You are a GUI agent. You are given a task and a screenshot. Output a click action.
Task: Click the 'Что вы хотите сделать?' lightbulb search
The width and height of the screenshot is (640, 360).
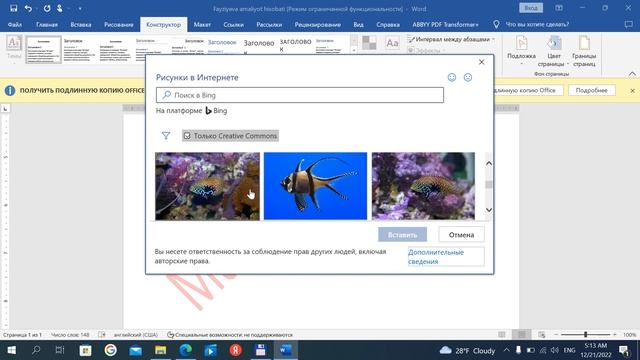coord(531,24)
